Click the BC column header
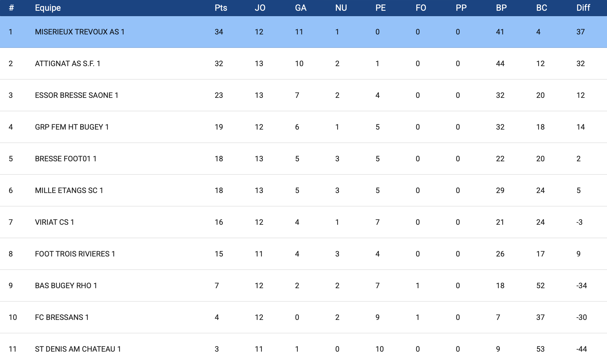The height and width of the screenshot is (364, 607). 541,8
